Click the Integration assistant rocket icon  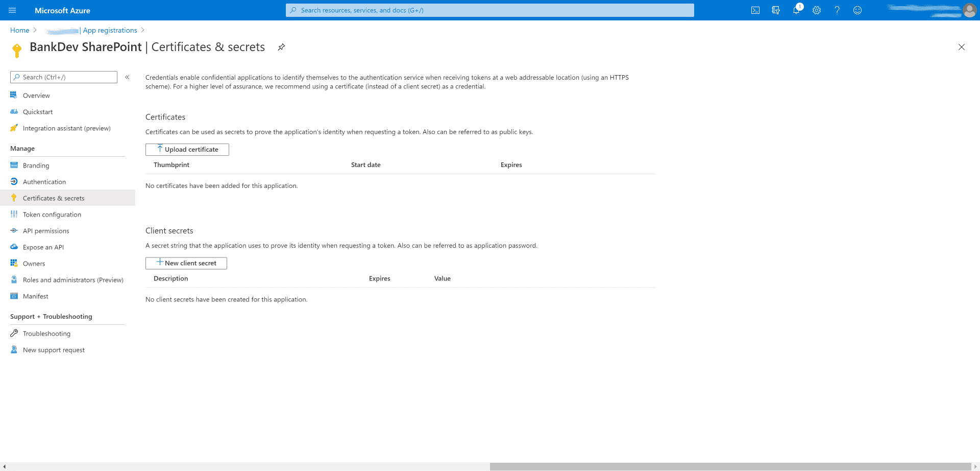(x=14, y=128)
